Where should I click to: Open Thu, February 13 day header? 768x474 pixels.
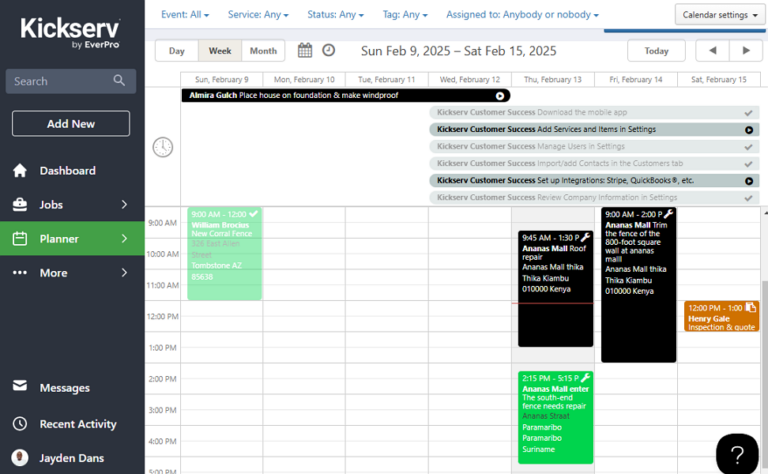[553, 79]
